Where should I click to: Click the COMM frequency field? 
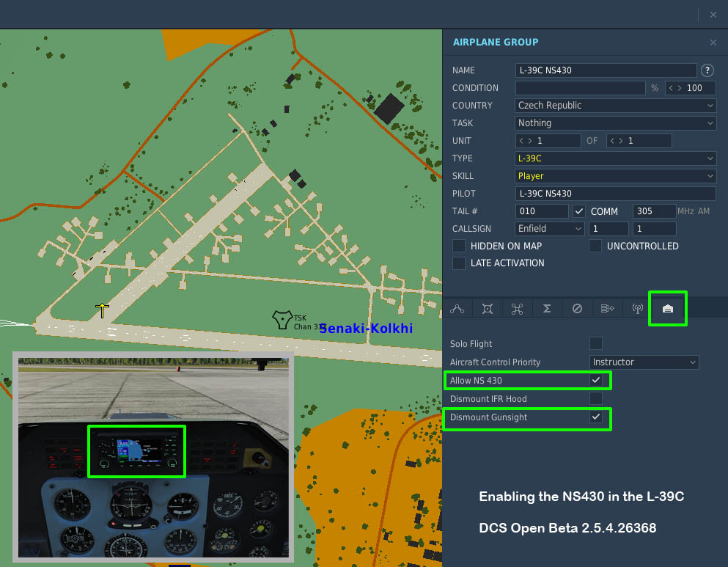click(654, 211)
